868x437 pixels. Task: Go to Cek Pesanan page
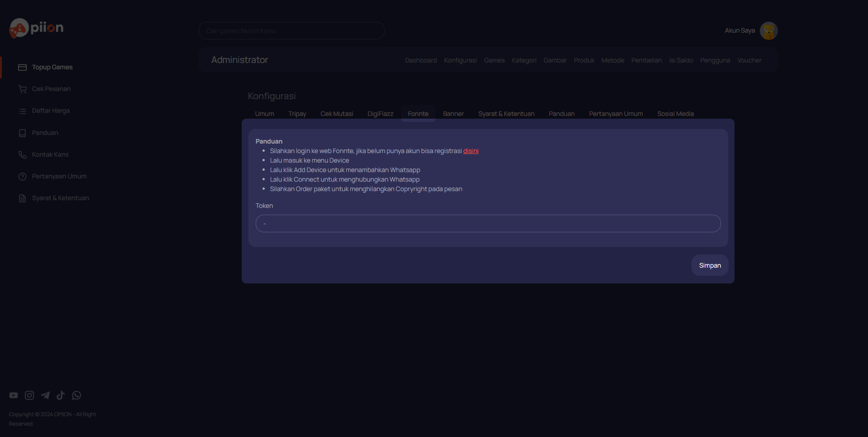coord(51,89)
